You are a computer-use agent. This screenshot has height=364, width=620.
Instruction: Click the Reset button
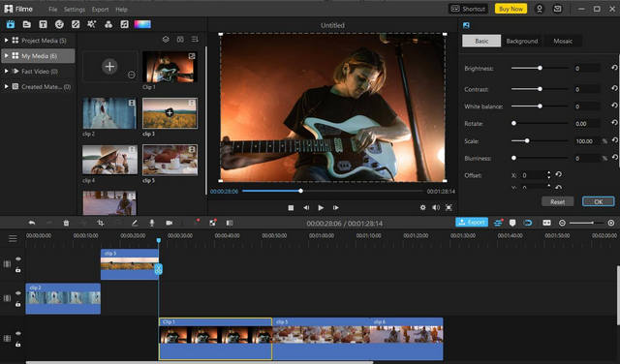click(x=558, y=201)
